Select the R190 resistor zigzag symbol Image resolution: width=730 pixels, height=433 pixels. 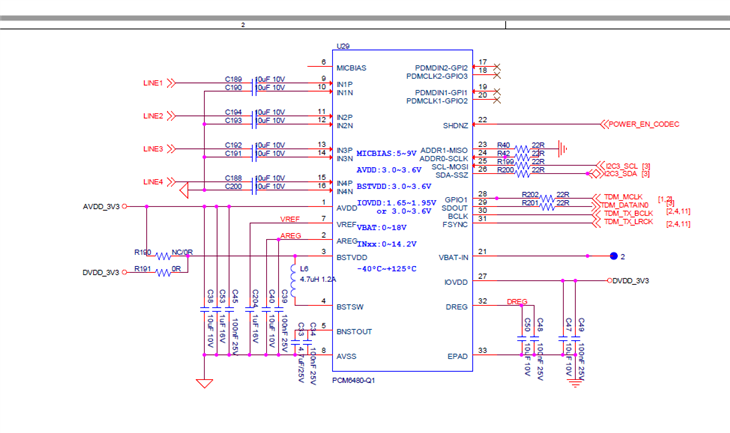[163, 256]
